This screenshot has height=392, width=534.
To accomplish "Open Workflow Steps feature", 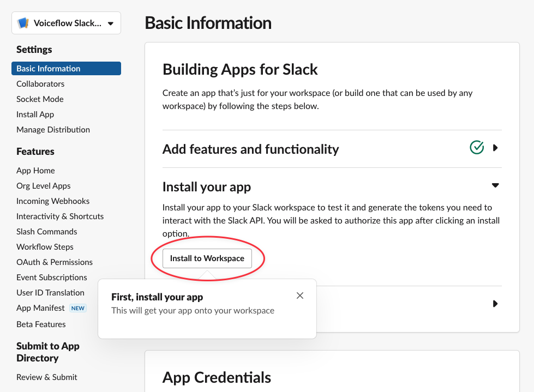I will click(x=45, y=247).
